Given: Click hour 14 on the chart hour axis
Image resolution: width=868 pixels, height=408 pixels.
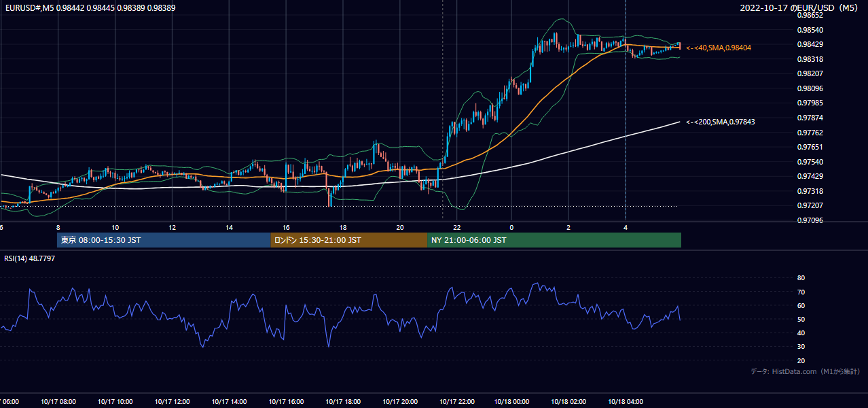Looking at the screenshot, I should pyautogui.click(x=230, y=227).
